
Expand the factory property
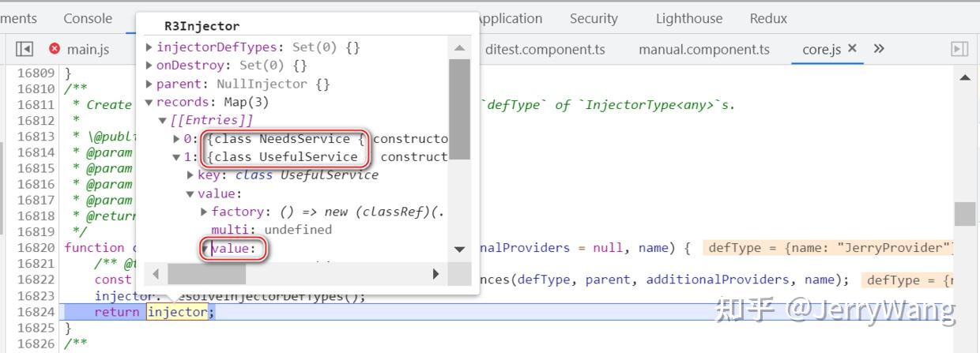[x=204, y=211]
